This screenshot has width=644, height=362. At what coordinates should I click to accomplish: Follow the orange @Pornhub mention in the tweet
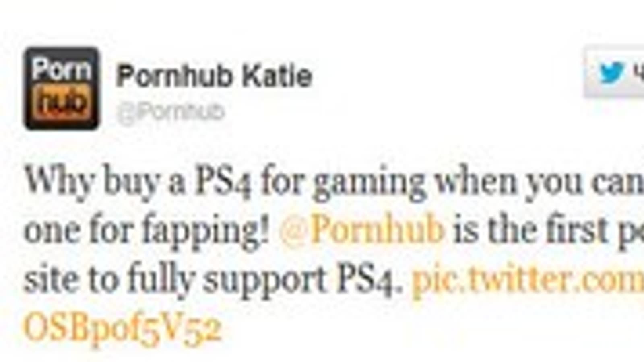tap(361, 230)
